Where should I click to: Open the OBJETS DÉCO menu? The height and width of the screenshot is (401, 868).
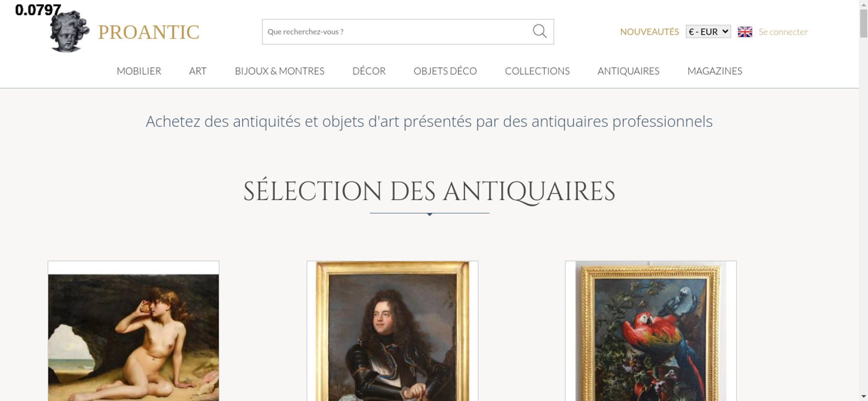[445, 71]
